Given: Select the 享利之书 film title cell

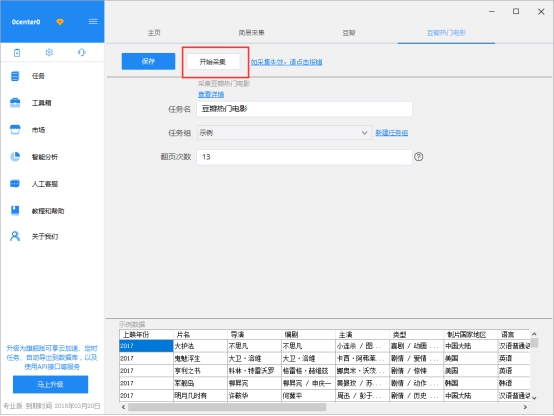Looking at the screenshot, I should 200,371.
